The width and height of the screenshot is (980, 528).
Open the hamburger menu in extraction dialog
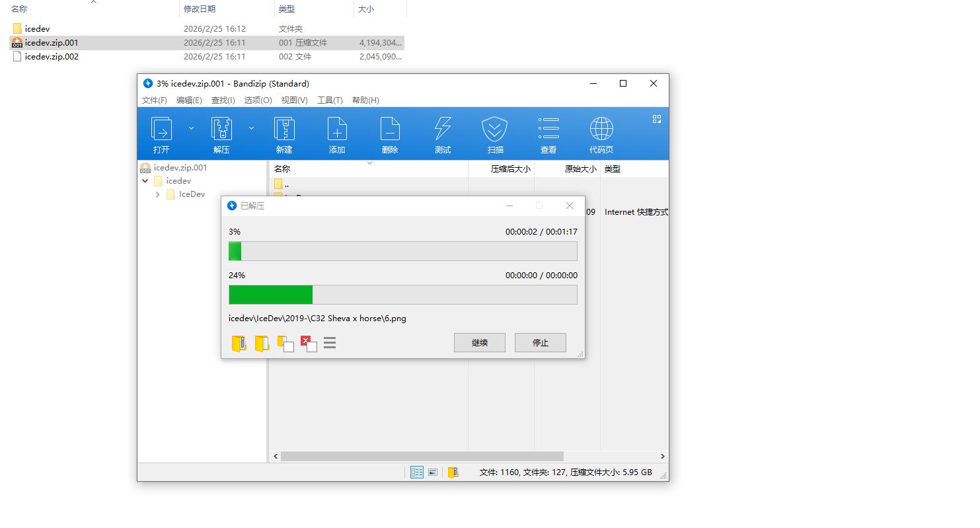[x=330, y=343]
